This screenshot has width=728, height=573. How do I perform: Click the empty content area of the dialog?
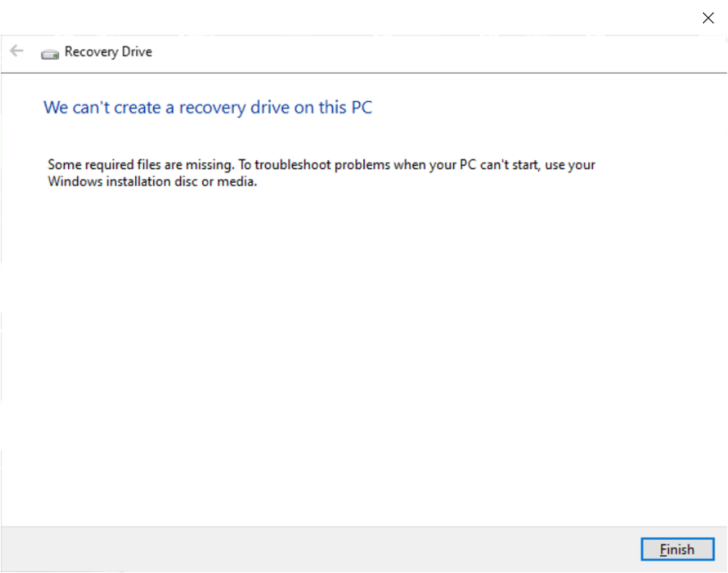point(364,348)
